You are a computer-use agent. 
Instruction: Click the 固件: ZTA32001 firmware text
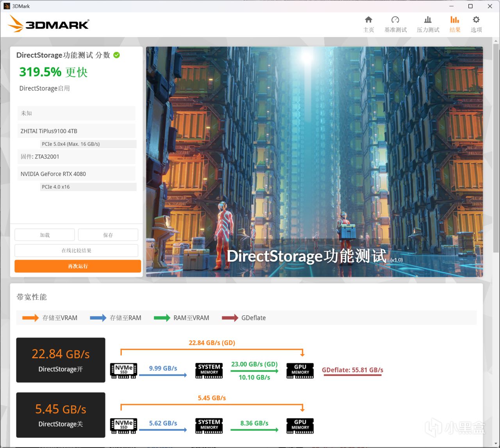point(40,156)
